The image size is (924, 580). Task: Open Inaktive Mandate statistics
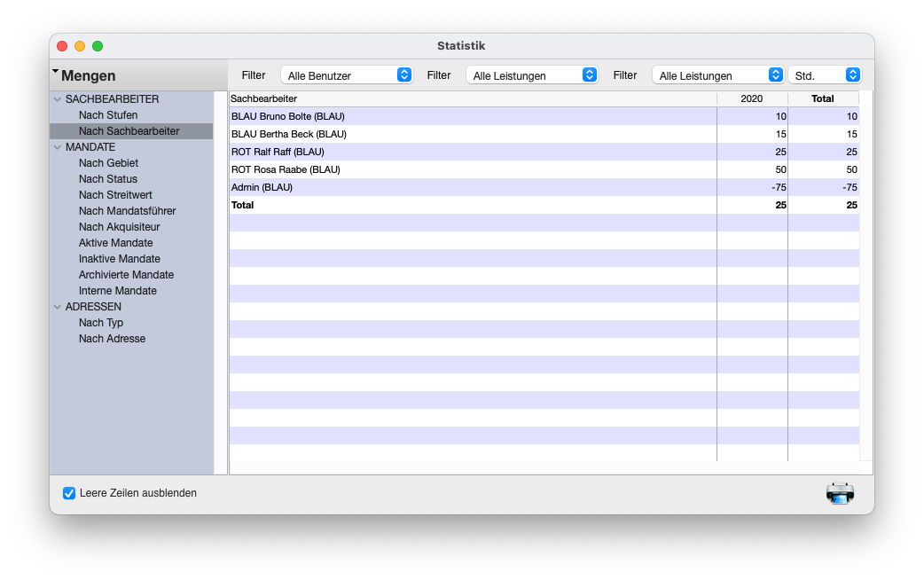tap(120, 259)
